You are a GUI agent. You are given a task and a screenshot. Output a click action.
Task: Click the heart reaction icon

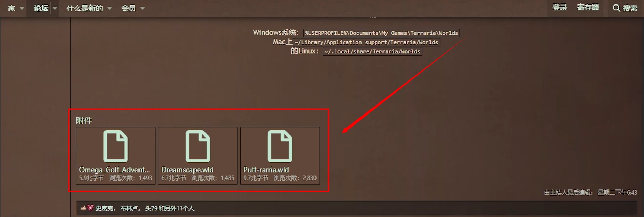coord(90,208)
